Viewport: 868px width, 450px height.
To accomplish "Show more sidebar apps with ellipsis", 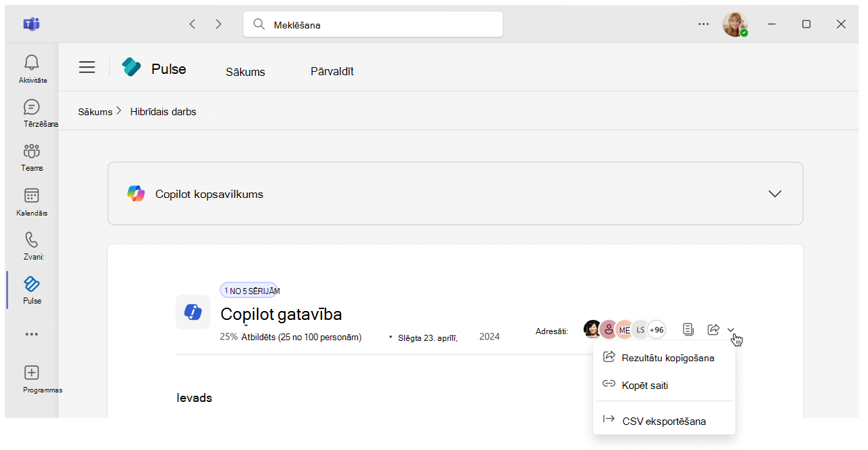I will (x=31, y=334).
